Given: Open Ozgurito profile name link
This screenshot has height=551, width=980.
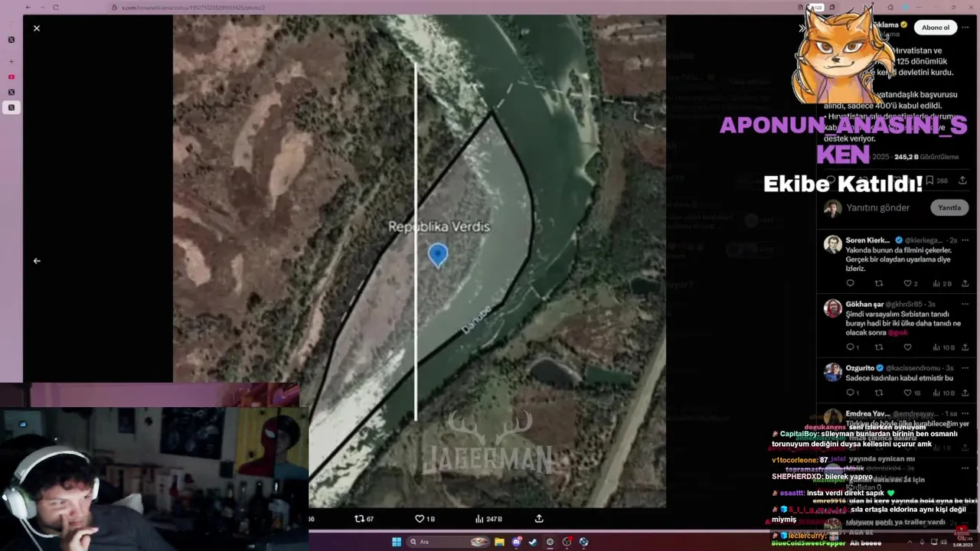Looking at the screenshot, I should 861,368.
